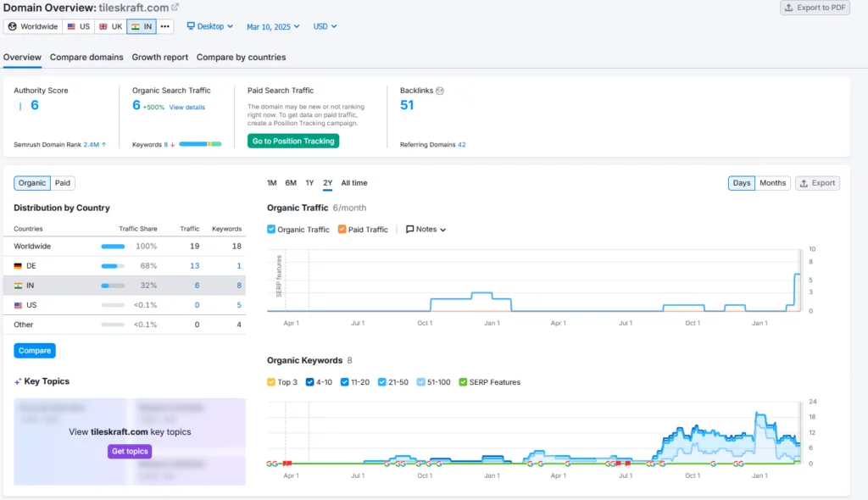
Task: Click the Authority Score gauge icon
Action: click(20, 106)
